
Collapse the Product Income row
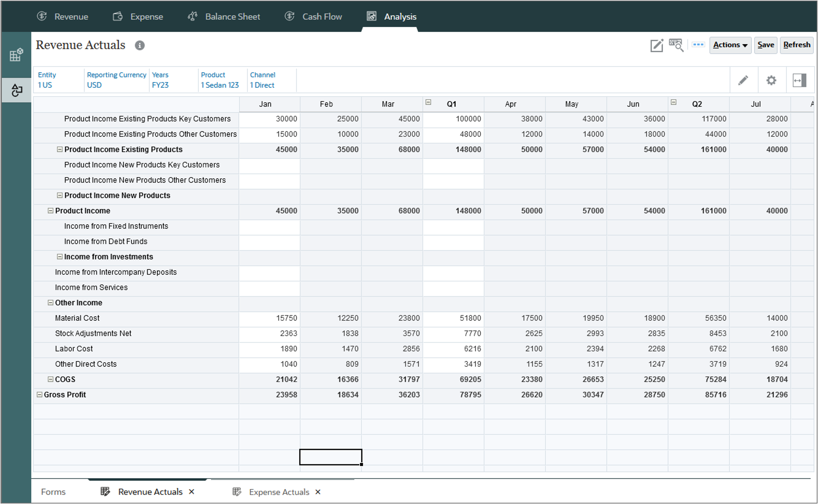coord(50,211)
